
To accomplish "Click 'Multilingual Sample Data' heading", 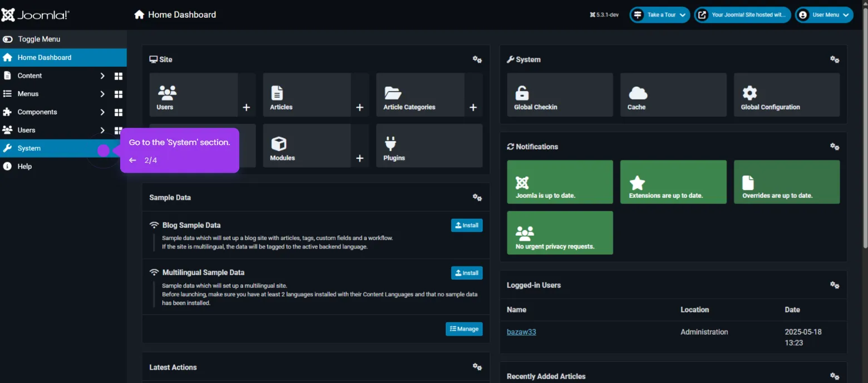I will tap(203, 273).
